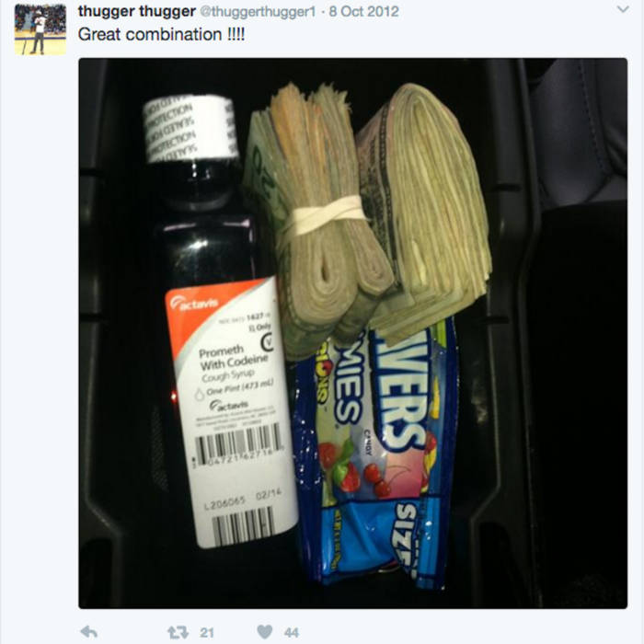View the retweet count of 21
The image size is (644, 644).
207,633
